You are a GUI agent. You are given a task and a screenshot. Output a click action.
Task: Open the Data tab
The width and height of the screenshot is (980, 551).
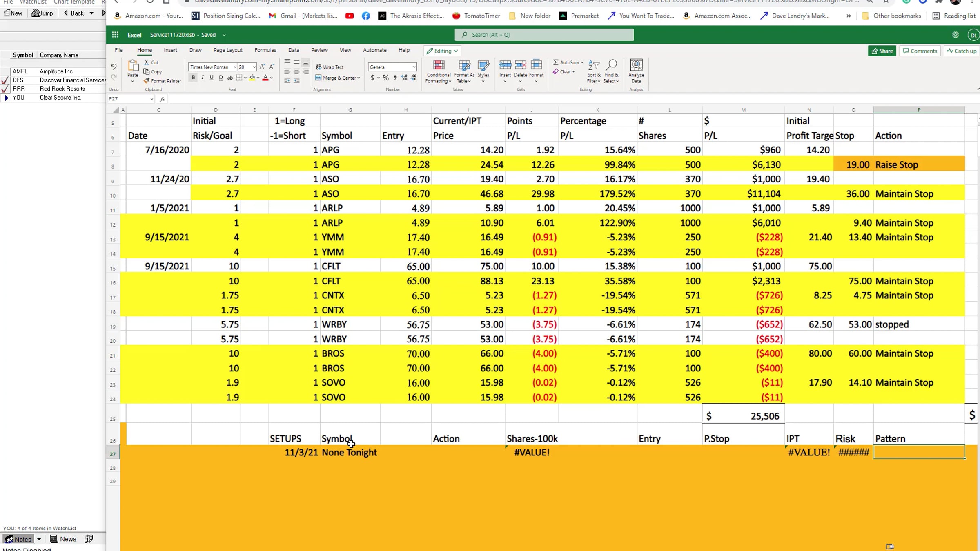[x=294, y=50]
